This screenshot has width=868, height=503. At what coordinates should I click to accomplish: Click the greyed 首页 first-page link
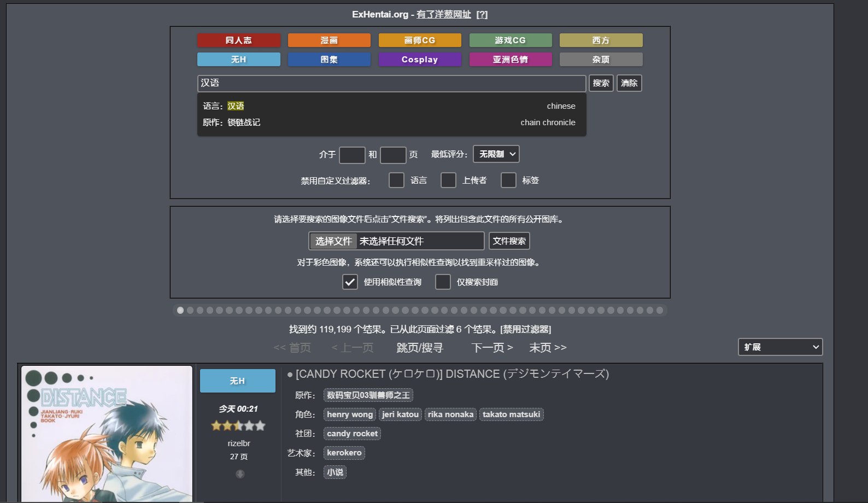point(292,348)
